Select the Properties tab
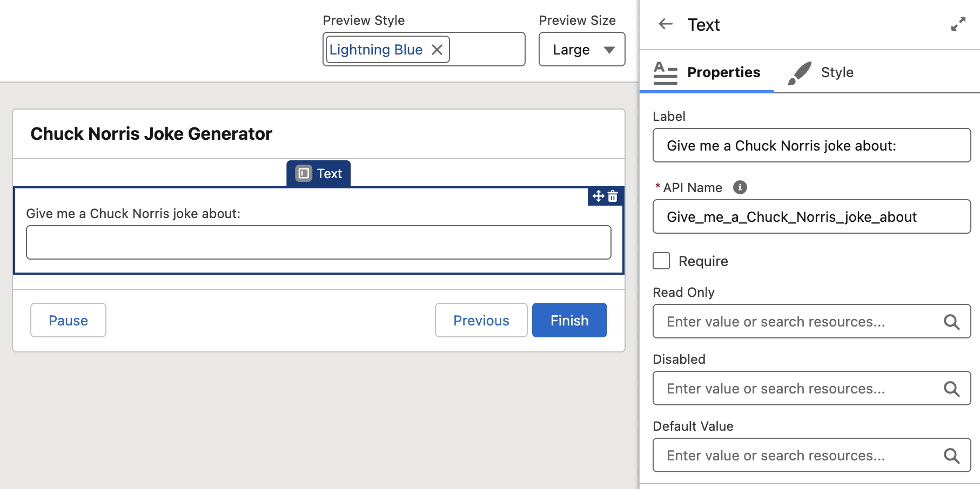The width and height of the screenshot is (980, 489). (707, 72)
